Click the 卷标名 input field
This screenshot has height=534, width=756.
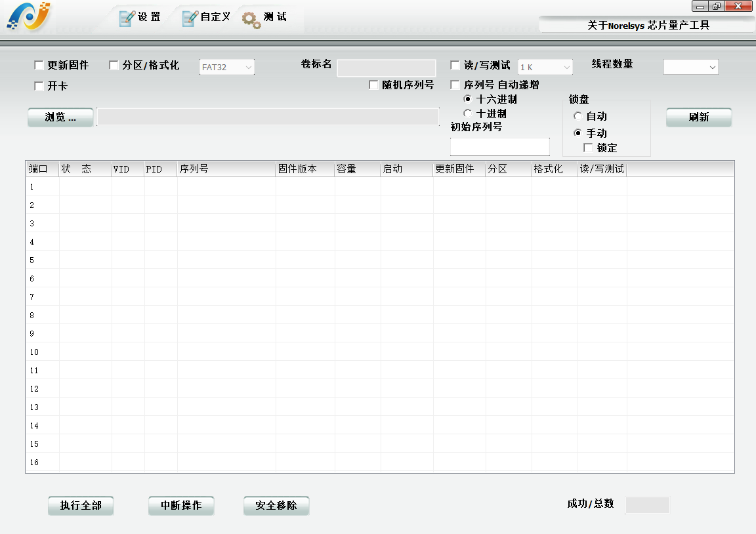point(386,68)
